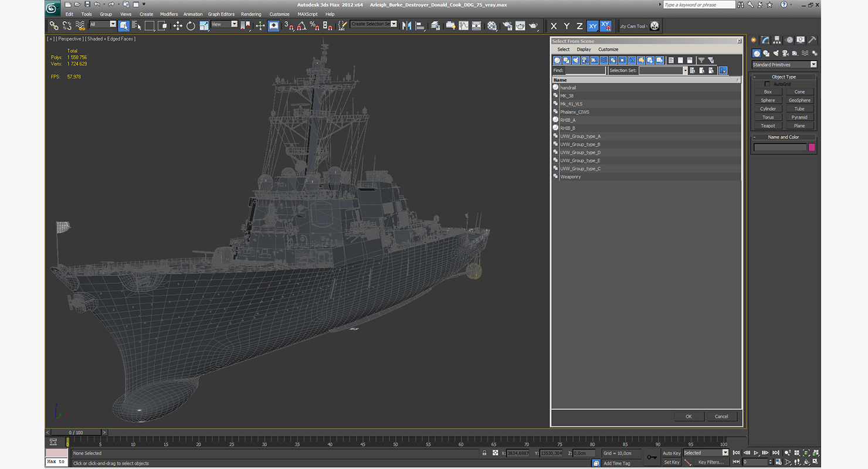Restrict transform to Y axis
The width and height of the screenshot is (868, 469).
tap(567, 26)
